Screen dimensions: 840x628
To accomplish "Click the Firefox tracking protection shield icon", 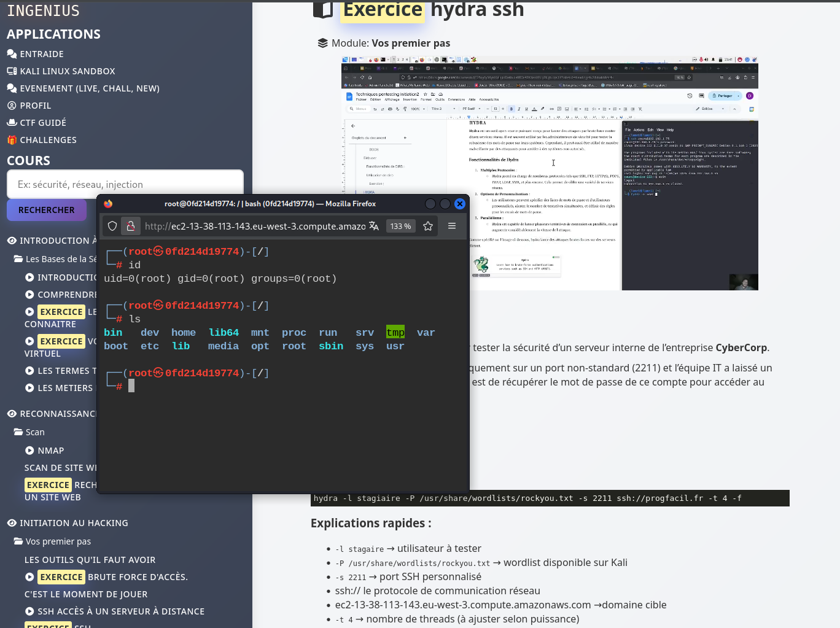I will [112, 227].
